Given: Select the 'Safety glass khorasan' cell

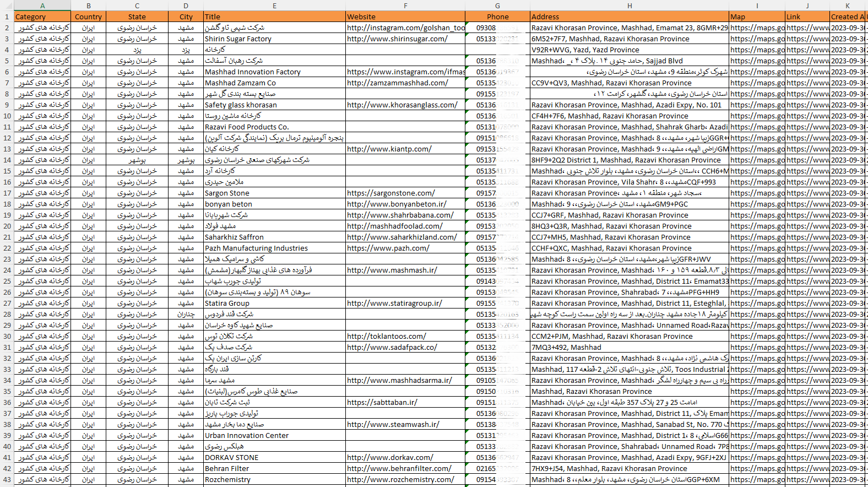Looking at the screenshot, I should tap(274, 105).
